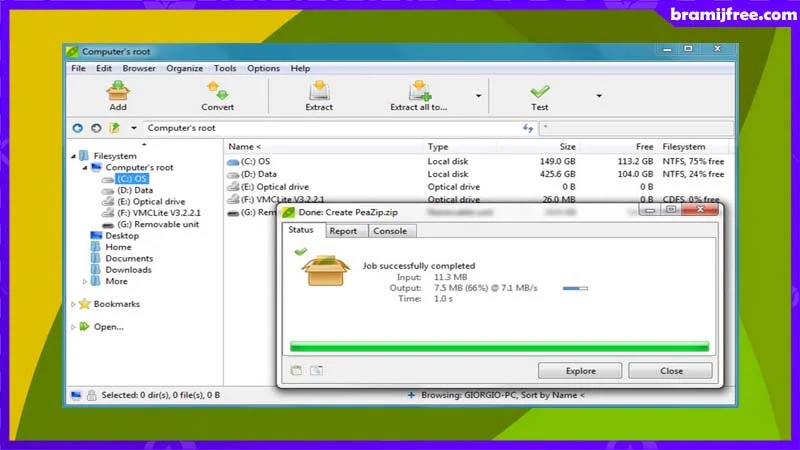800x450 pixels.
Task: Click the (E:) Optical drive icon in list
Action: pos(233,187)
